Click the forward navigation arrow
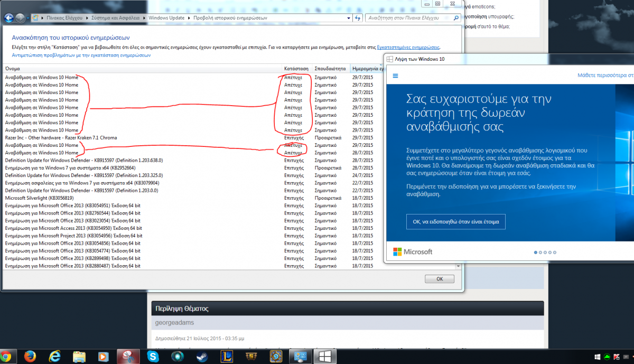The image size is (634, 364). (x=20, y=18)
